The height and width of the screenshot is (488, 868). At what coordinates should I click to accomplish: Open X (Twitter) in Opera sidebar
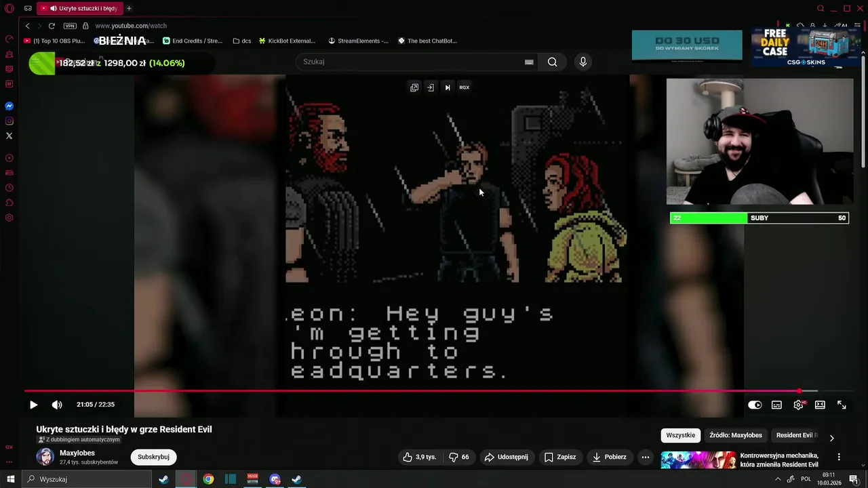coord(9,136)
